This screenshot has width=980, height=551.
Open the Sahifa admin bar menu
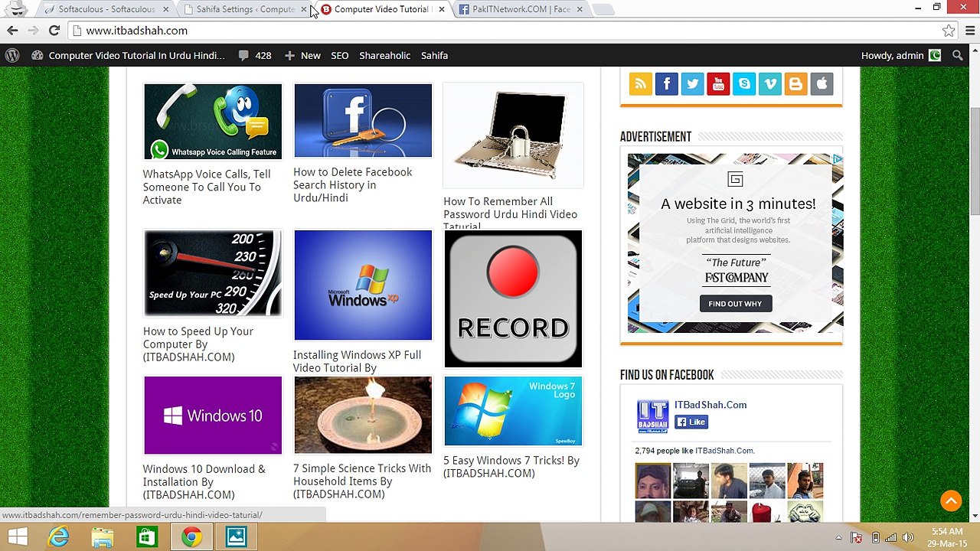pyautogui.click(x=434, y=55)
